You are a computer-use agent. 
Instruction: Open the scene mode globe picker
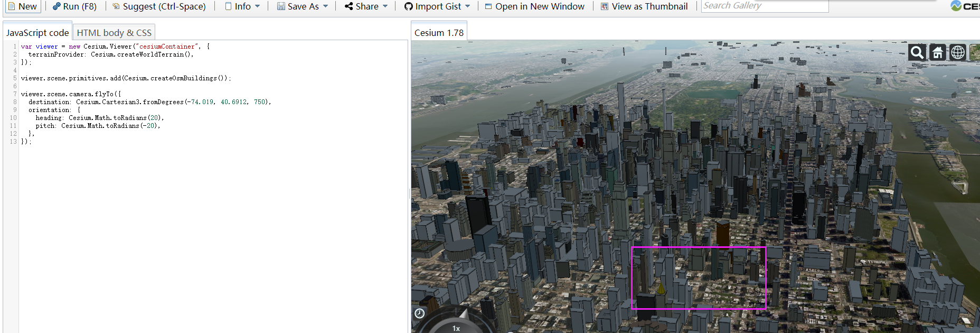click(958, 52)
